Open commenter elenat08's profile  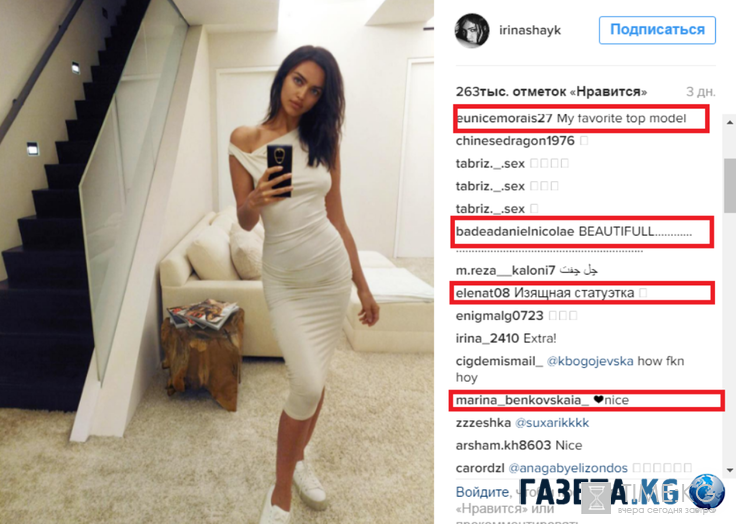click(483, 293)
